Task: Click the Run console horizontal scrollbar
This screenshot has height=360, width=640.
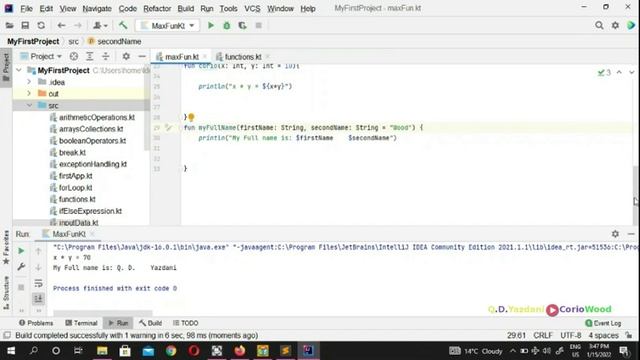Action: pos(103,313)
